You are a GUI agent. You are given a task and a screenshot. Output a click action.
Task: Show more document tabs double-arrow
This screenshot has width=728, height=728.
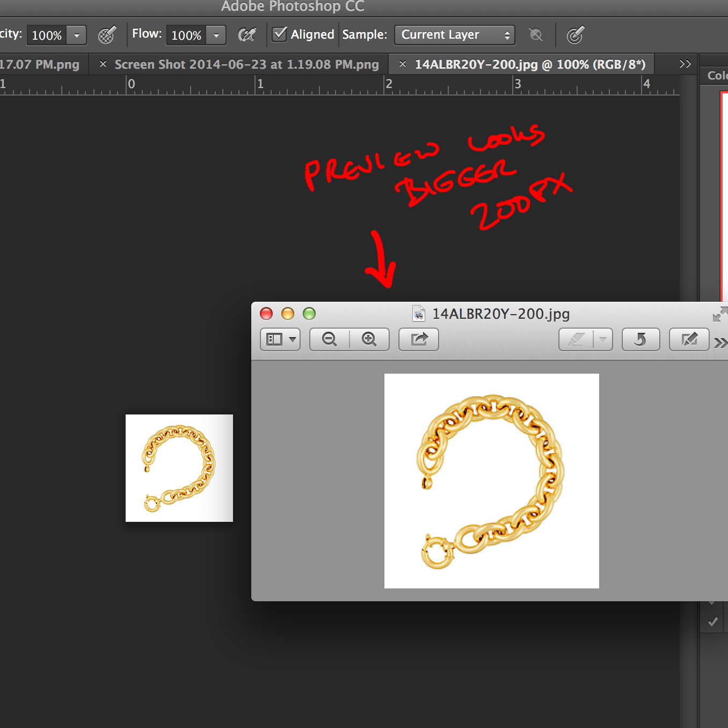tap(685, 64)
